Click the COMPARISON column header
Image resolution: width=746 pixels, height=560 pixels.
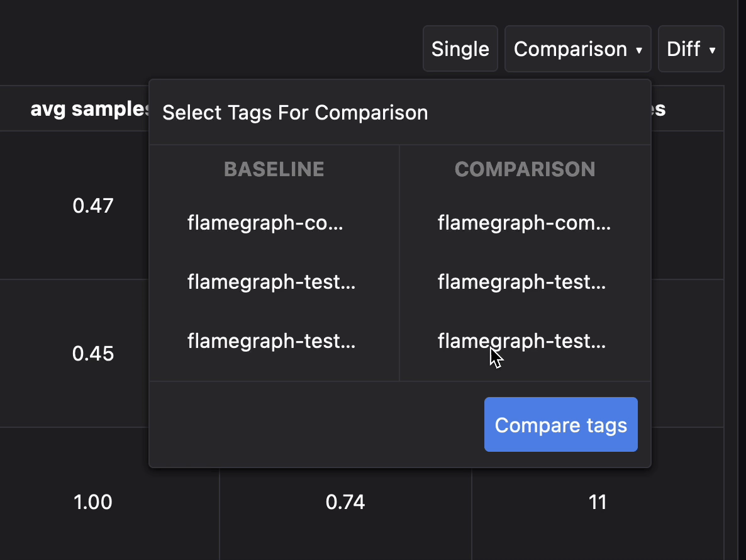click(525, 169)
